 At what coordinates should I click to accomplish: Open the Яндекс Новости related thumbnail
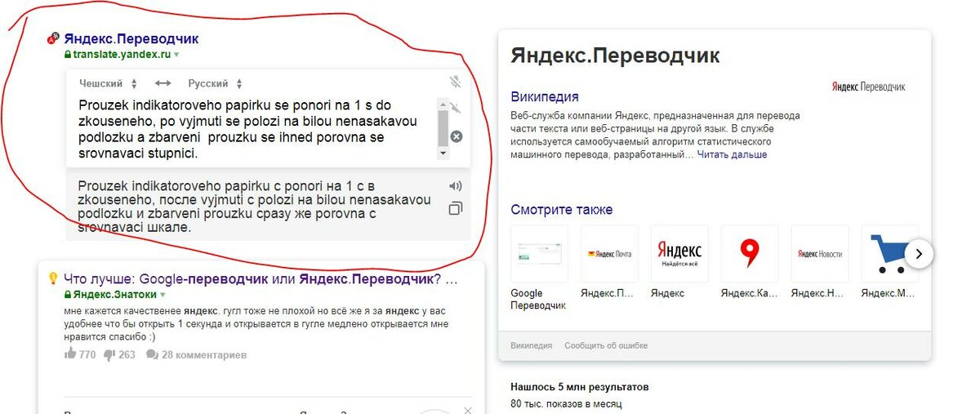[820, 254]
